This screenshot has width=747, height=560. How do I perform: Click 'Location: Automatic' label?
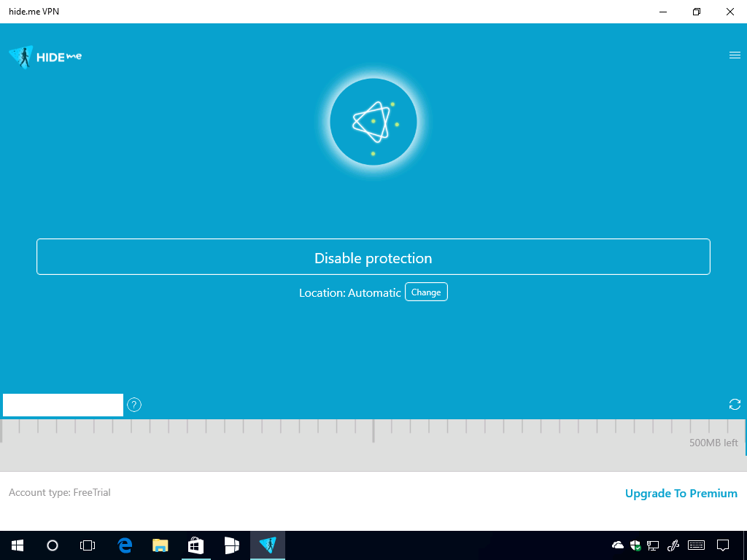click(x=349, y=293)
